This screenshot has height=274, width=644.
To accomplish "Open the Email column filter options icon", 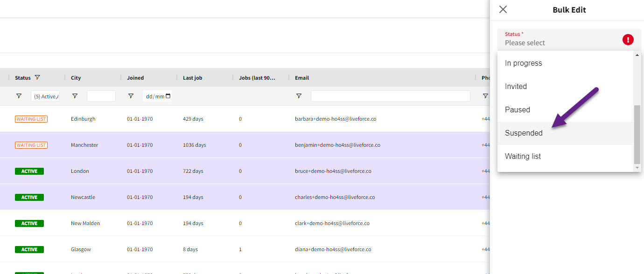I will point(299,96).
